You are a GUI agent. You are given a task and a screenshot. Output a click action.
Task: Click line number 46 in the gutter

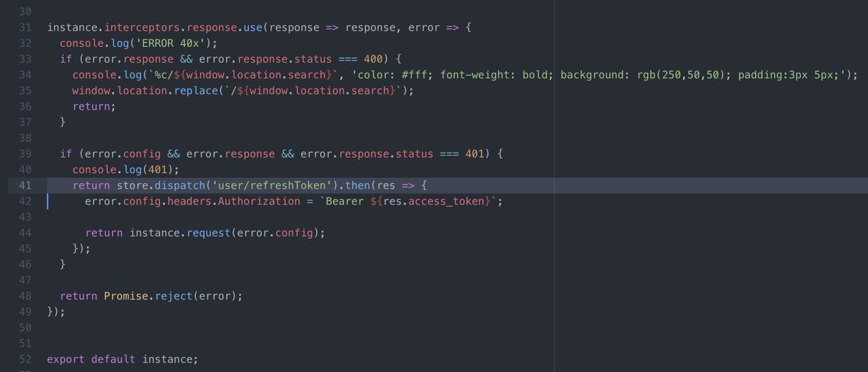coord(25,264)
